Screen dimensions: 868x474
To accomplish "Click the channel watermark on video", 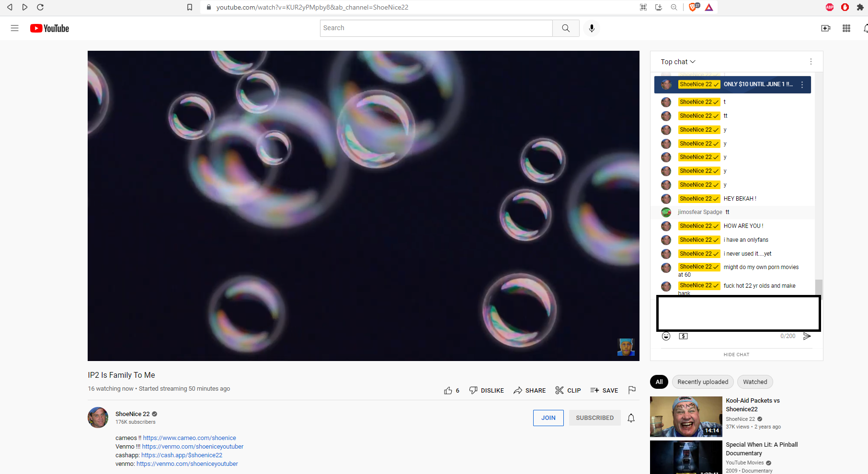I will 626,347.
